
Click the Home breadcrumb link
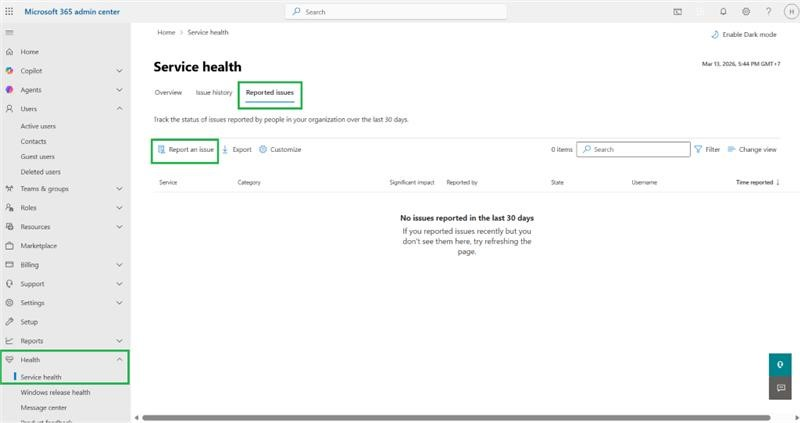coord(166,32)
